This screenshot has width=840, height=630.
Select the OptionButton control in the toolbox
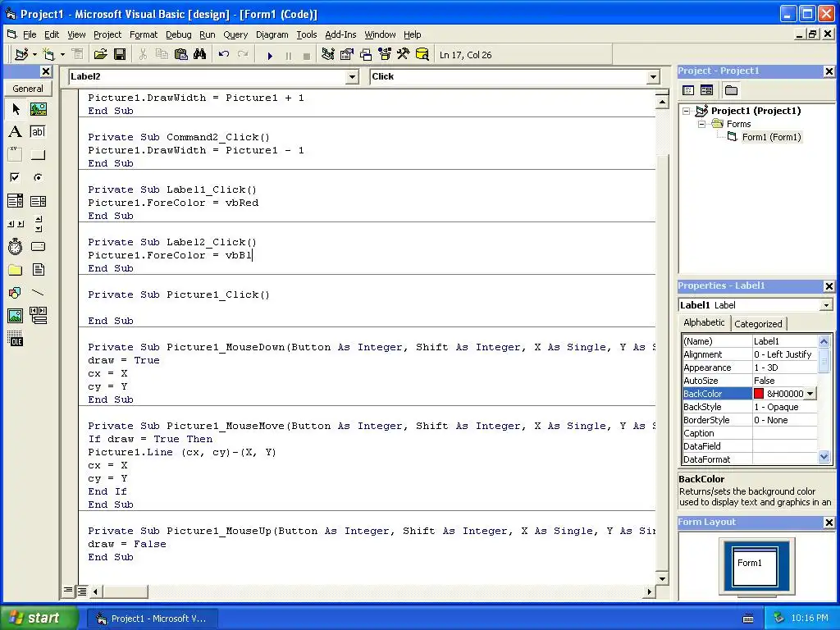coord(38,177)
